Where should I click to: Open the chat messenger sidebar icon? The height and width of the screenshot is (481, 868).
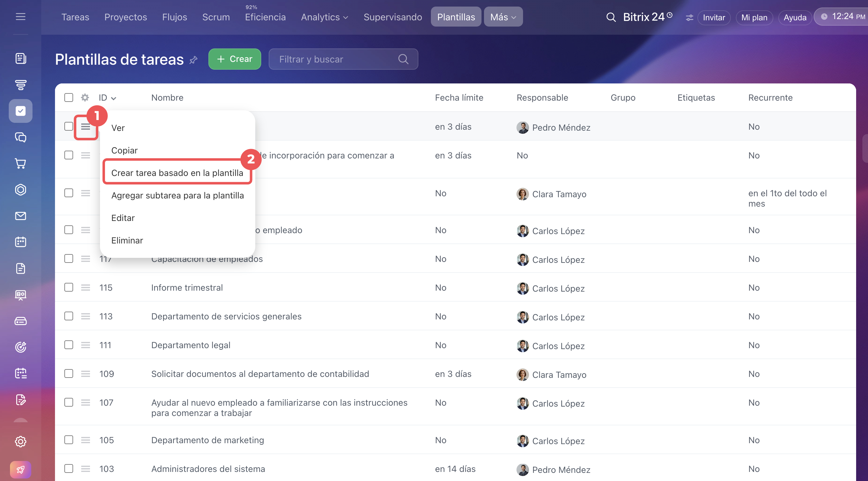(21, 137)
